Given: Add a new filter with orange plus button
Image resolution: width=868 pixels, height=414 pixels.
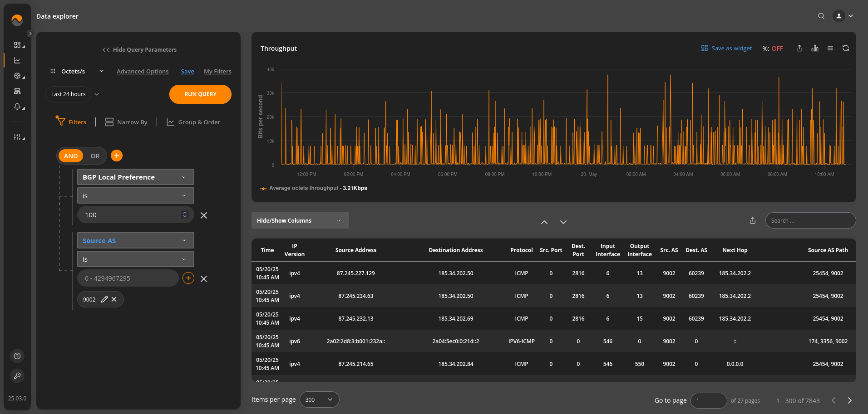Looking at the screenshot, I should pos(117,156).
